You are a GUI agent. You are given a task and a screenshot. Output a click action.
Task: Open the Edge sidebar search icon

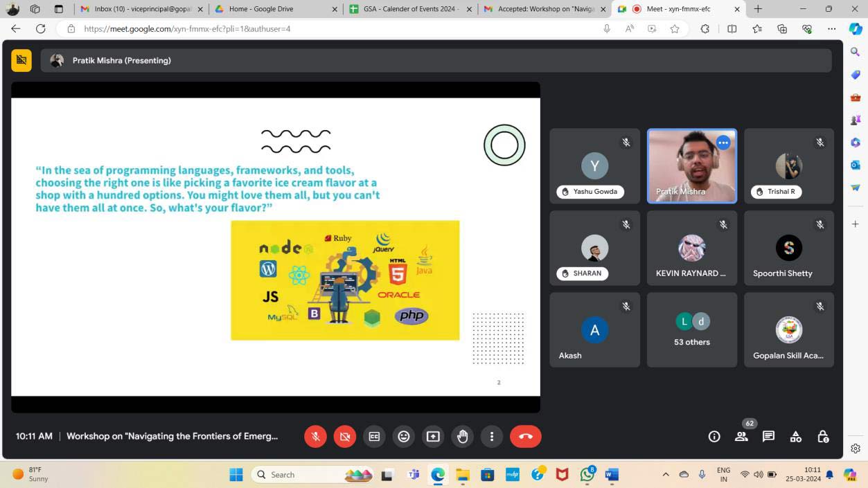[x=856, y=52]
